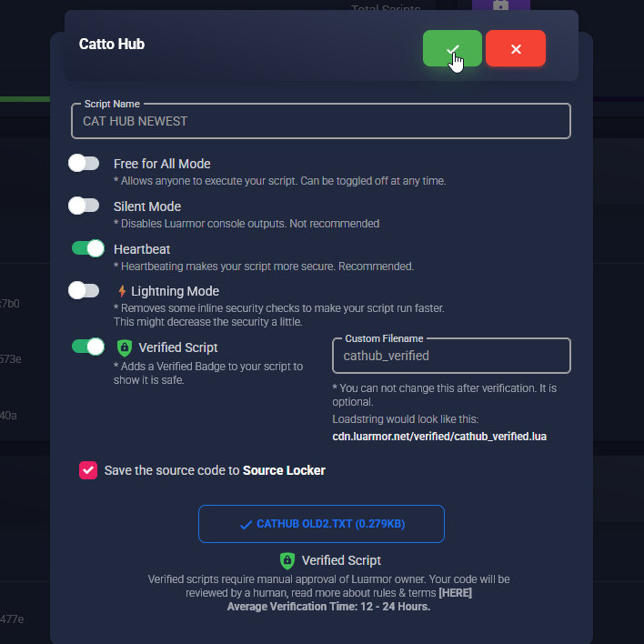Click shield icon next to Verified Script toggle
Viewport: 644px width, 644px height.
click(x=125, y=347)
